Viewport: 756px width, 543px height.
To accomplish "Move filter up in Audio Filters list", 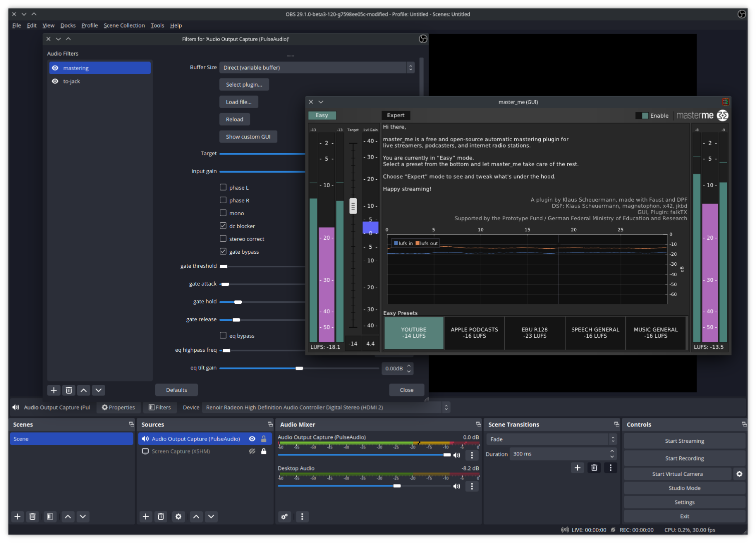I will (x=84, y=390).
